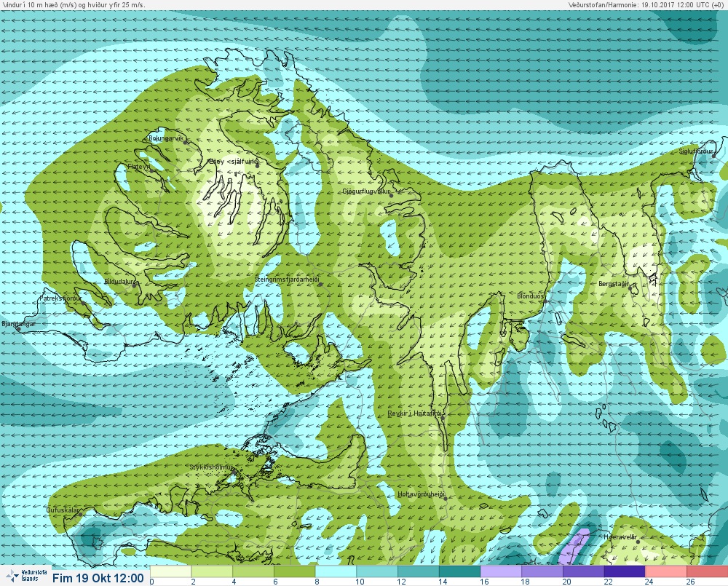Click the Holtavörðuheiði station label
The height and width of the screenshot is (586, 728).
(x=422, y=494)
